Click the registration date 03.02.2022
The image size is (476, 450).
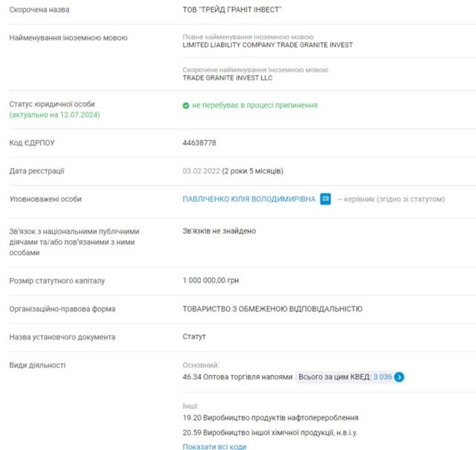(202, 171)
